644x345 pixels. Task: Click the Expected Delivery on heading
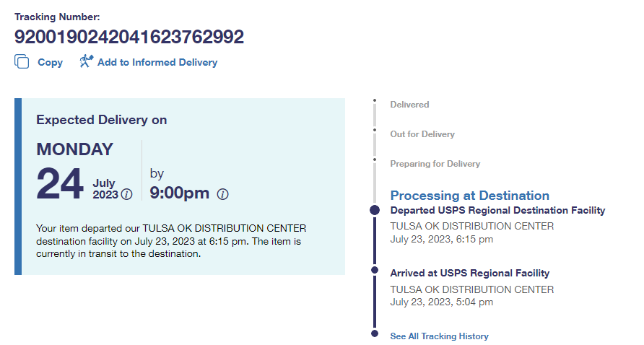point(102,121)
